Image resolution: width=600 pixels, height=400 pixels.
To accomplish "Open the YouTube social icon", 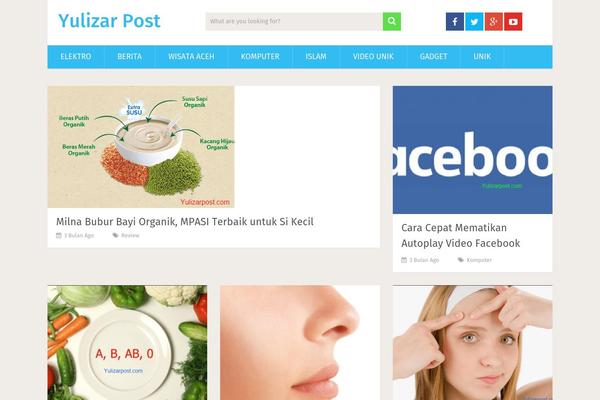I will point(513,21).
